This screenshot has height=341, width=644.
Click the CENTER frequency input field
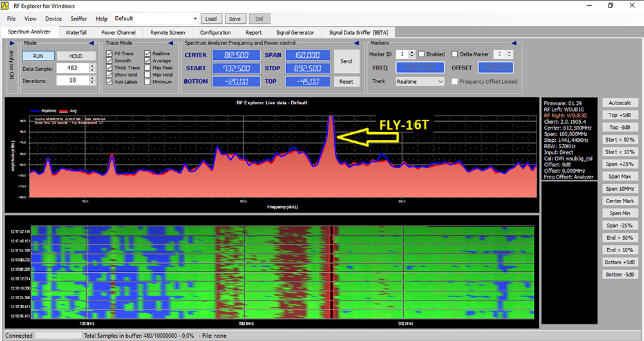coord(236,55)
